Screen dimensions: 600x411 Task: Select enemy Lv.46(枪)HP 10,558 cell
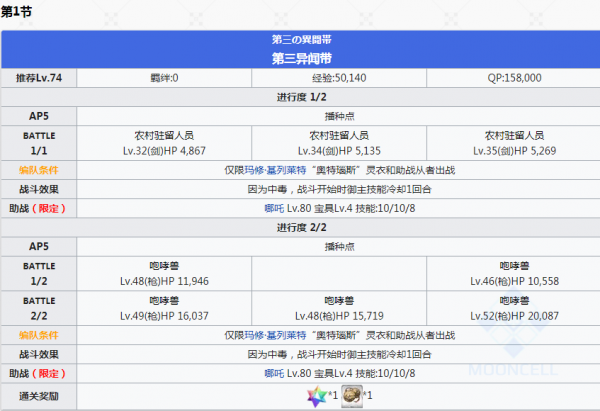coord(514,274)
